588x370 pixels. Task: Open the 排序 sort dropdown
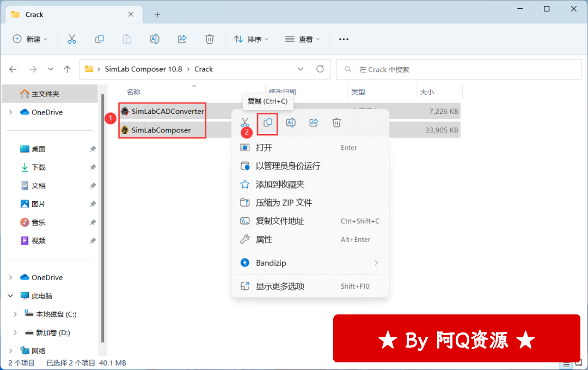pos(251,39)
